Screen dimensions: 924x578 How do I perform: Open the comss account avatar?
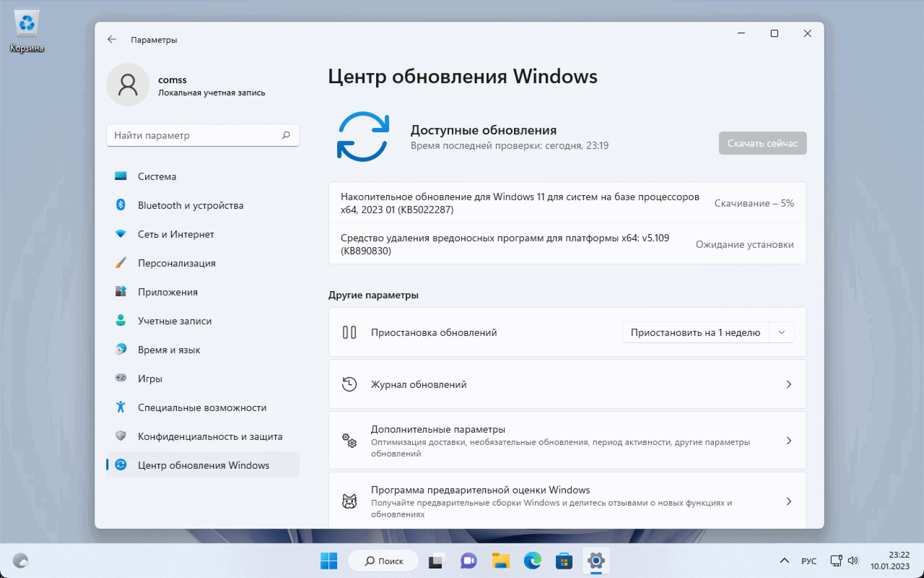coord(128,85)
